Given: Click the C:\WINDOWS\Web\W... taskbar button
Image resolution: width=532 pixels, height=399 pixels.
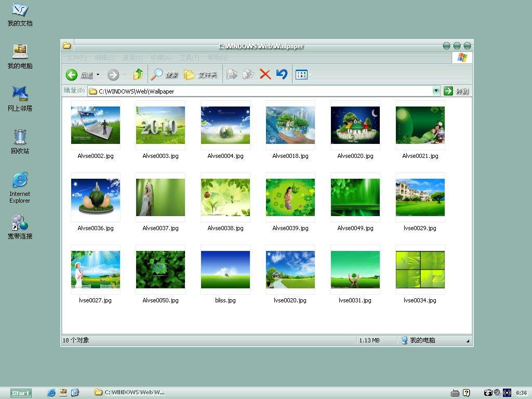Looking at the screenshot, I should tap(129, 392).
